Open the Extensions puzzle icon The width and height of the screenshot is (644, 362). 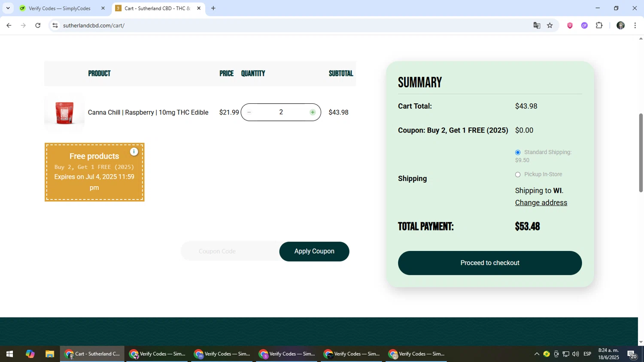(599, 25)
